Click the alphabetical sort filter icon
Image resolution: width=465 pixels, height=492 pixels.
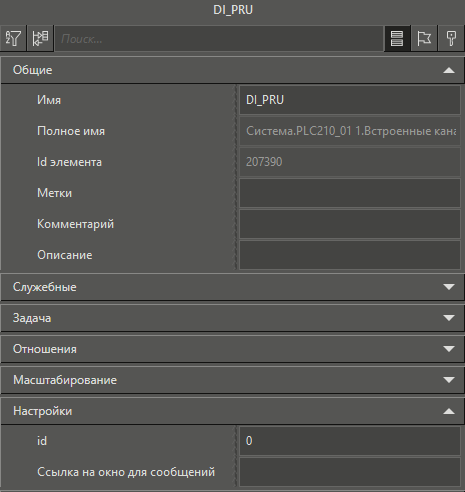click(x=13, y=38)
